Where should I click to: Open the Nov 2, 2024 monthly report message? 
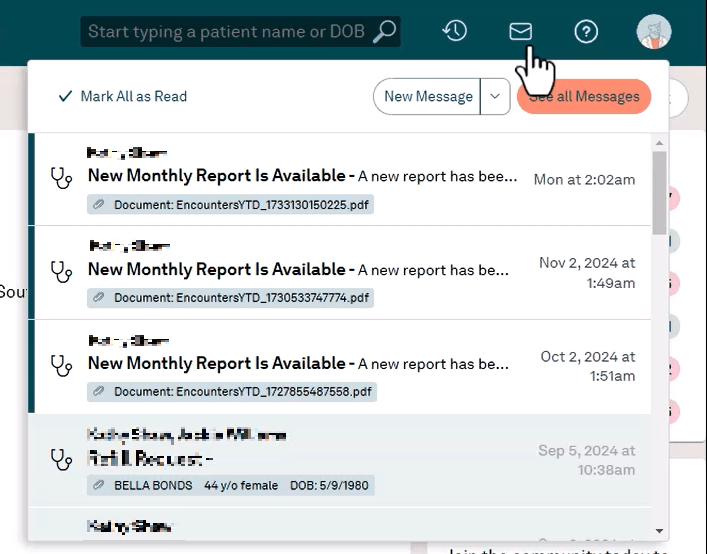pos(340,273)
